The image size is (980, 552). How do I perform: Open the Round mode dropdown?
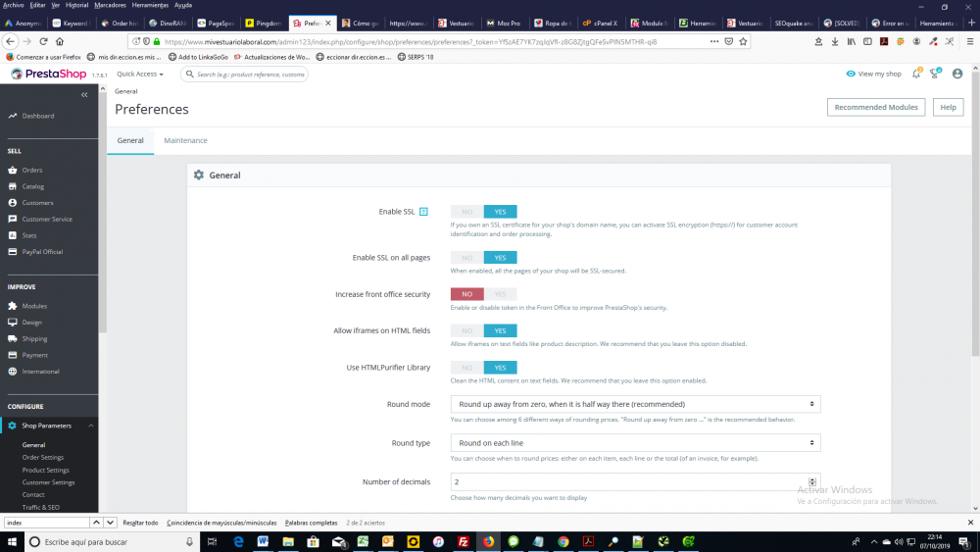pos(635,404)
